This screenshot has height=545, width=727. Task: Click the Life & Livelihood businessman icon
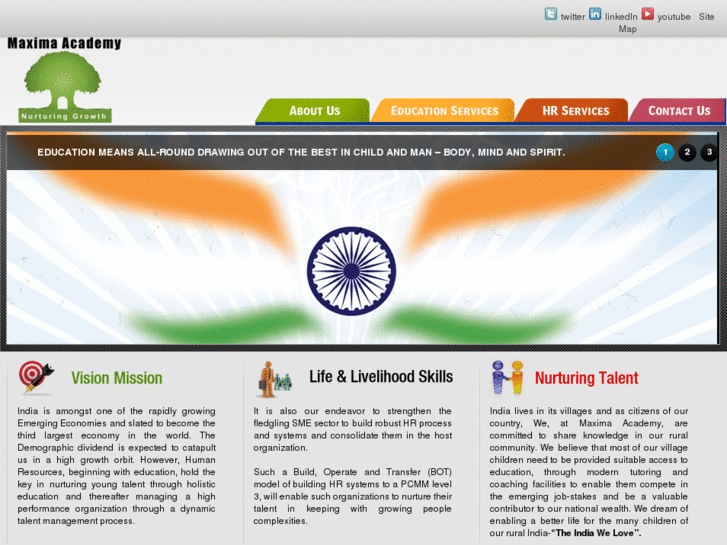[x=274, y=379]
